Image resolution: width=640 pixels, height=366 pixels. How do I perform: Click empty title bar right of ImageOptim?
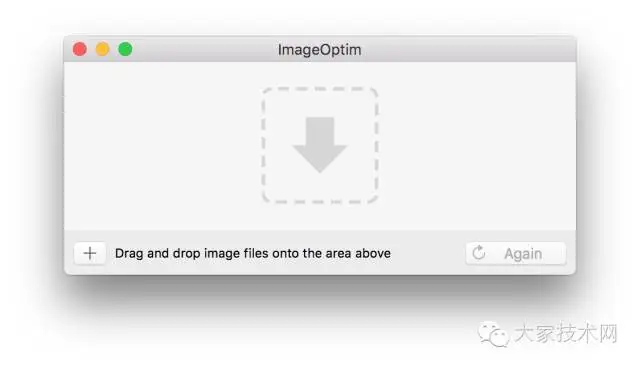tap(469, 49)
